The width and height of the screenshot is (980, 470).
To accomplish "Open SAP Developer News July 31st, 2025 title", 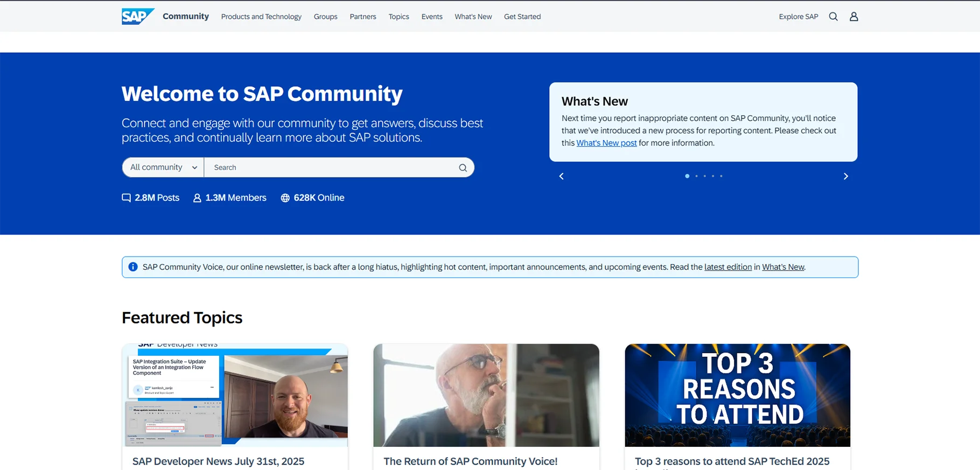I will tap(218, 461).
